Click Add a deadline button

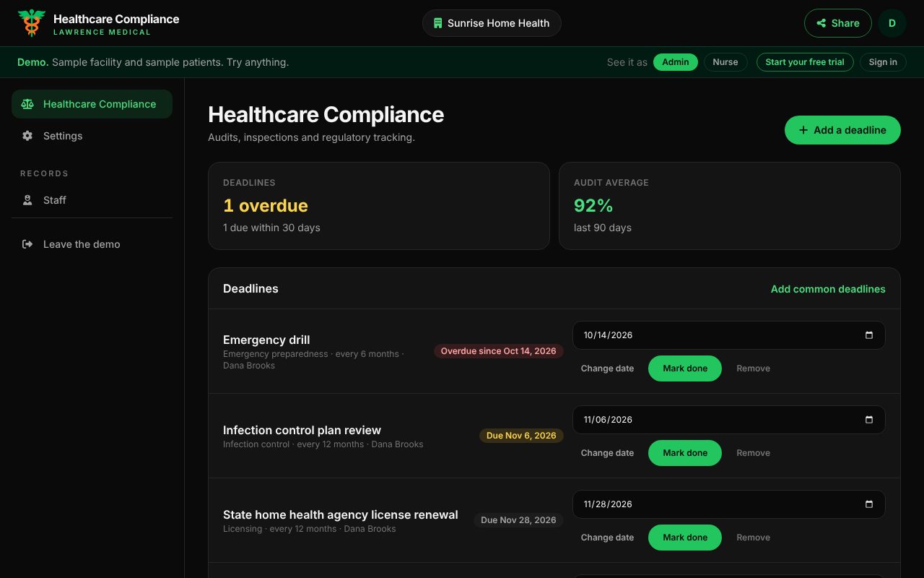pyautogui.click(x=842, y=130)
